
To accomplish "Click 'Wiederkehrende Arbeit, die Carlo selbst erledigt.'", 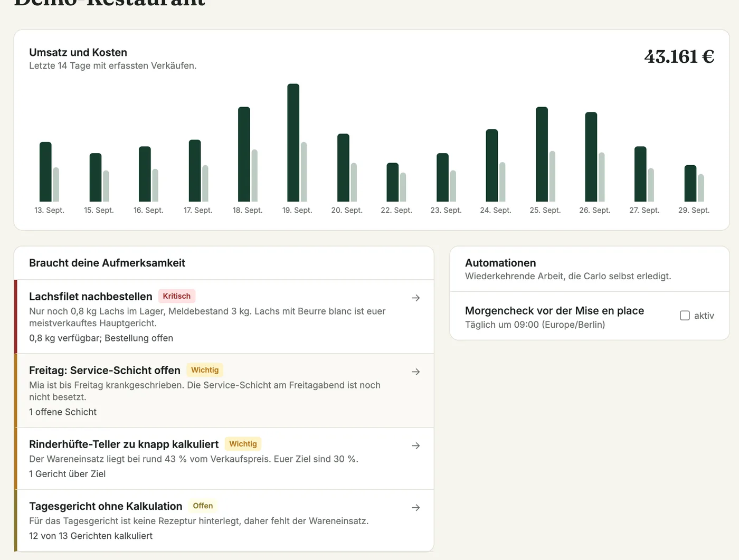I will [568, 277].
